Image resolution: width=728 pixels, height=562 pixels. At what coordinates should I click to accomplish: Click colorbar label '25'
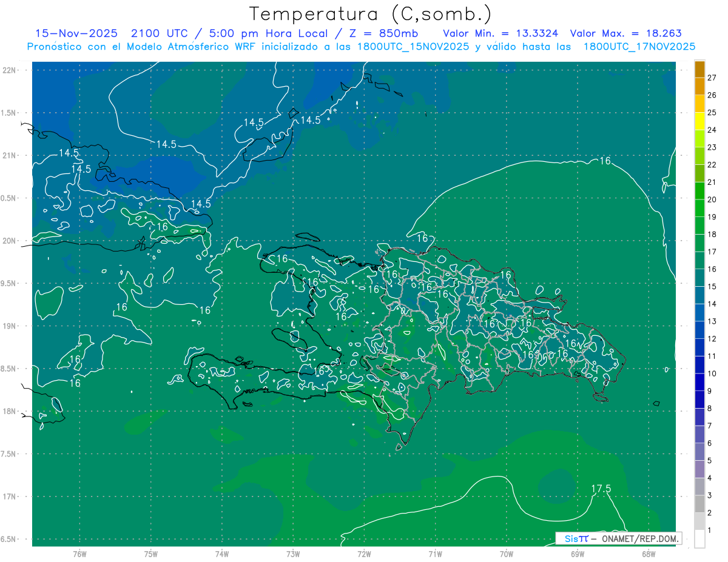tap(712, 112)
